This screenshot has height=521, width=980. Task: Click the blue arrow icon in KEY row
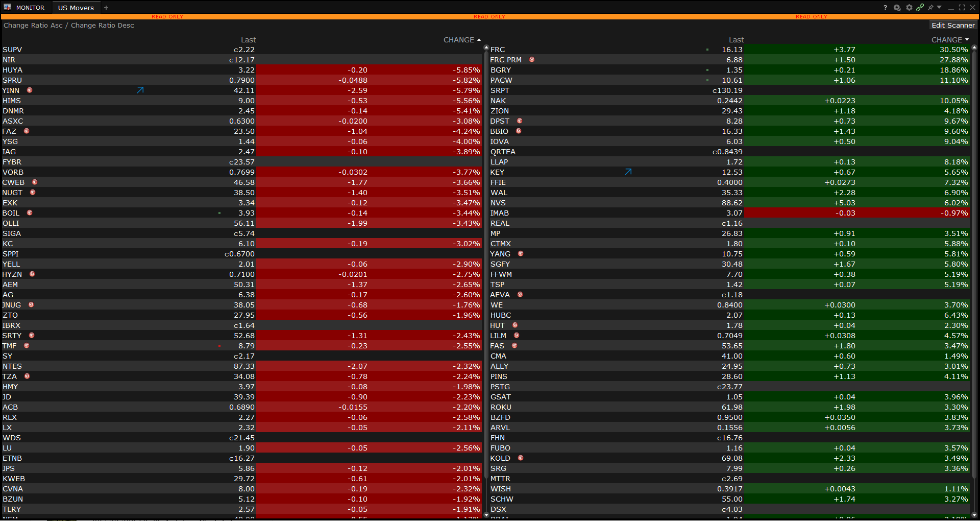pos(628,172)
